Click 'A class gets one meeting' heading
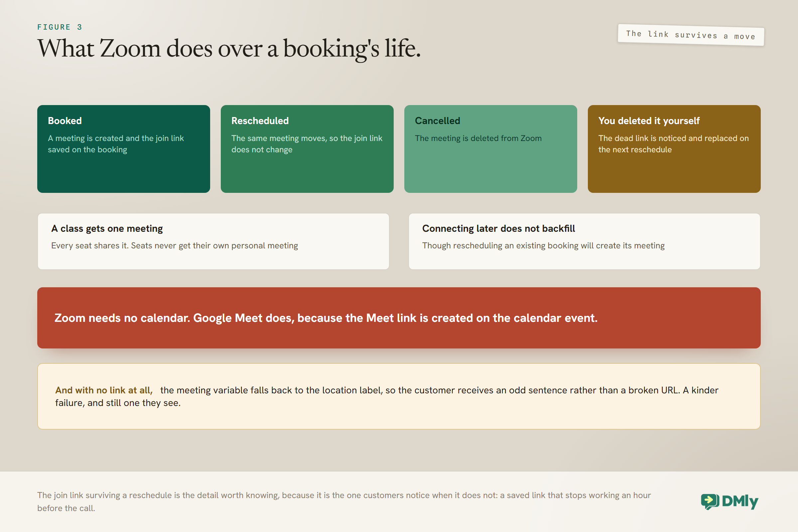Screen dimensions: 798x532 pos(107,229)
